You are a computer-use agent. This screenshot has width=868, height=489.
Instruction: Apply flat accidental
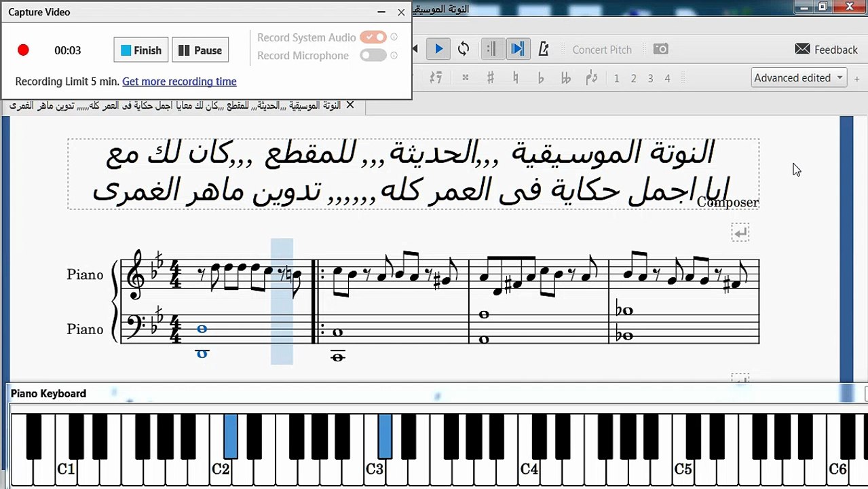(540, 78)
